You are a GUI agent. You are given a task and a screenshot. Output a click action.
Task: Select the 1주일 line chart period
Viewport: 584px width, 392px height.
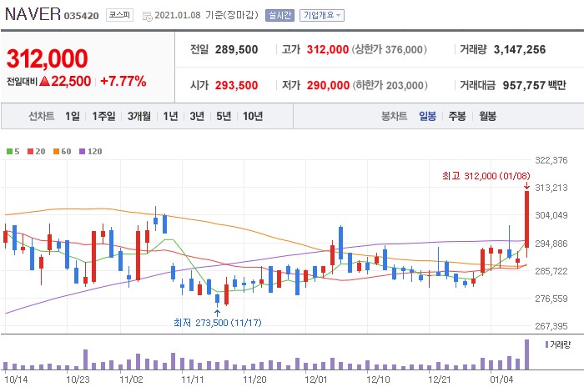point(103,116)
